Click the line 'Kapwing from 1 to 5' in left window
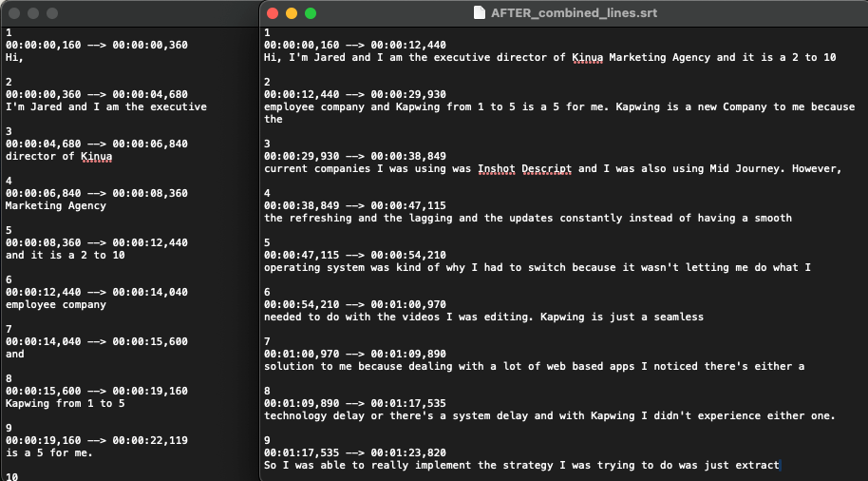Viewport: 868px width, 481px height. [x=66, y=403]
